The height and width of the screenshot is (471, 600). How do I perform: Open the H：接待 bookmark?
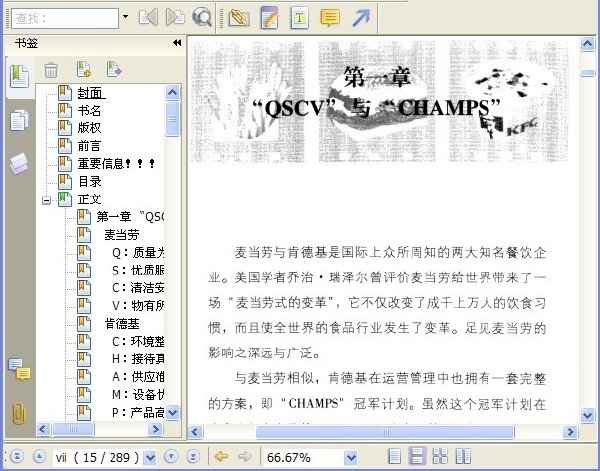click(x=138, y=359)
